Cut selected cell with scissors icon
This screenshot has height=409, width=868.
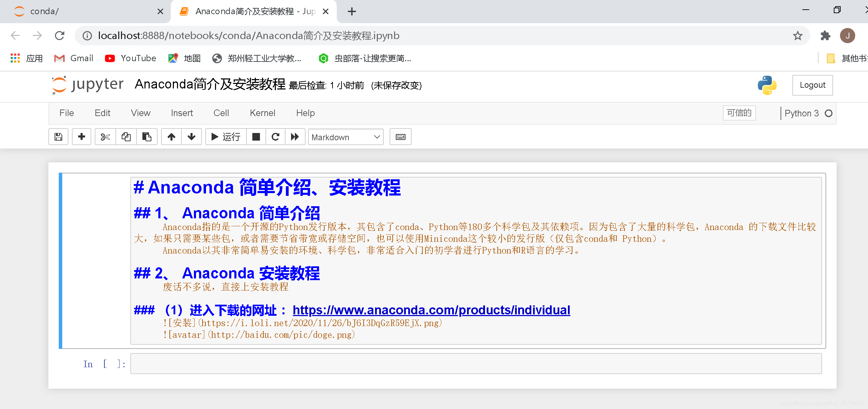105,137
